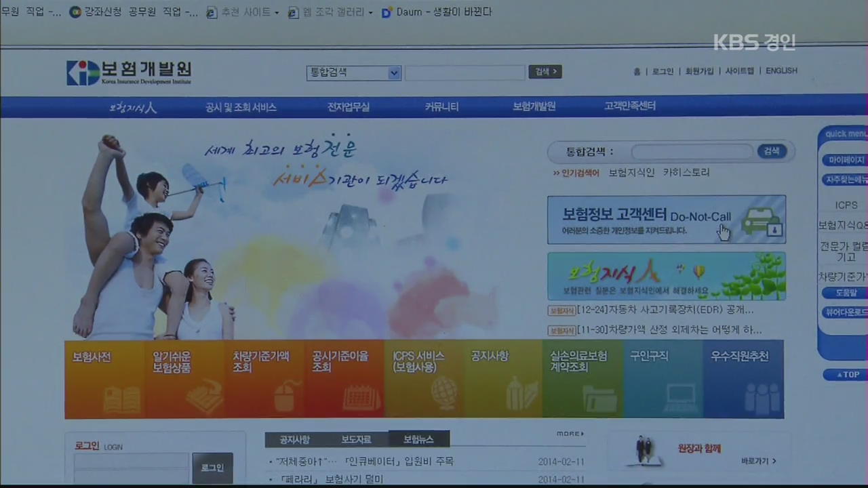Click the rounded 검색 button
Screen dimensions: 868x488
tap(772, 151)
